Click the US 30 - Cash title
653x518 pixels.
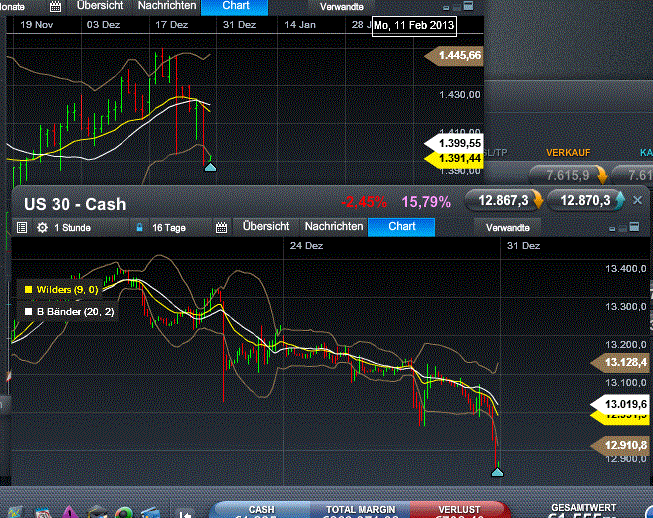point(75,204)
